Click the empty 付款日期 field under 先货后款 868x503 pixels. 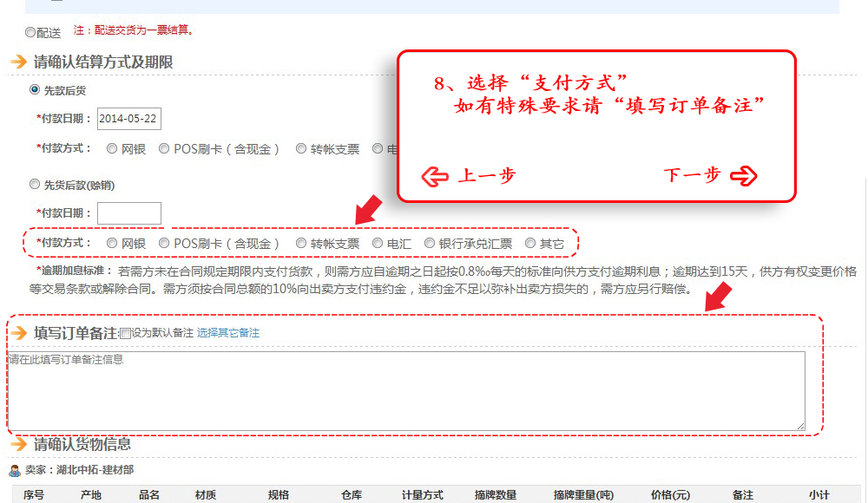[128, 213]
